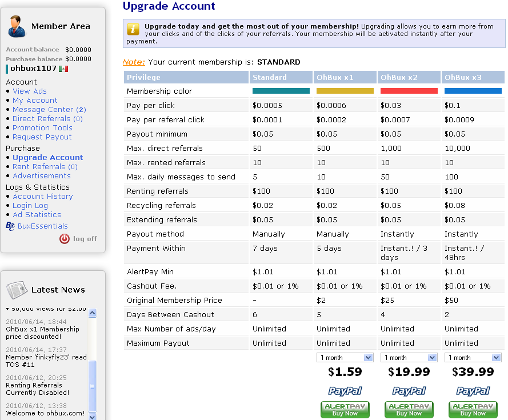Image resolution: width=508 pixels, height=420 pixels.
Task: Click the Latest News newspaper icon
Action: pyautogui.click(x=17, y=290)
